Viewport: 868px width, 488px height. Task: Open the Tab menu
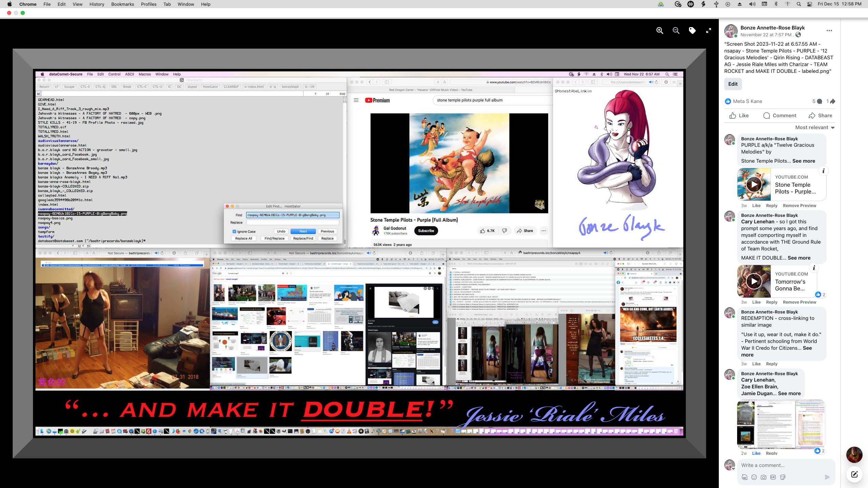click(x=167, y=4)
